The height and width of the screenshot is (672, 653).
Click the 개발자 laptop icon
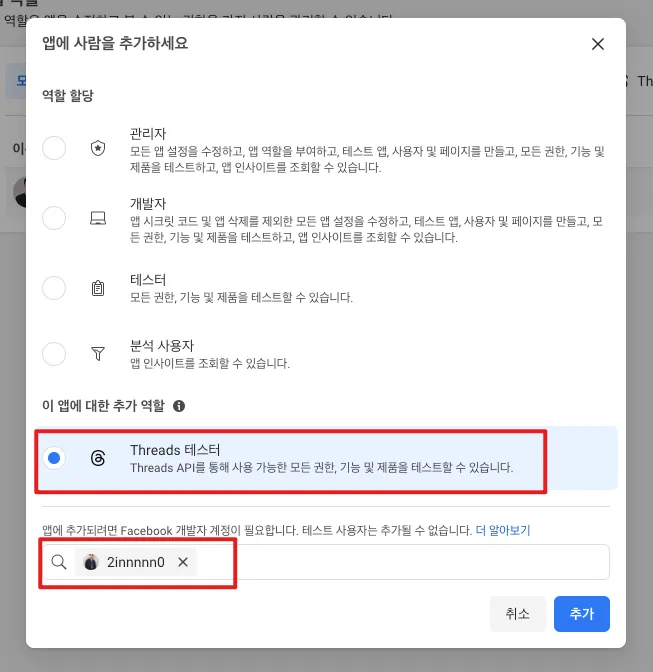98,218
